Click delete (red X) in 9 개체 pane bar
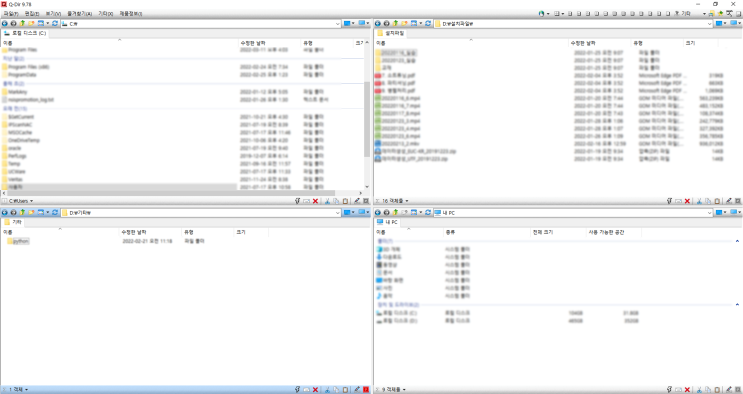743x394 pixels. pos(687,390)
